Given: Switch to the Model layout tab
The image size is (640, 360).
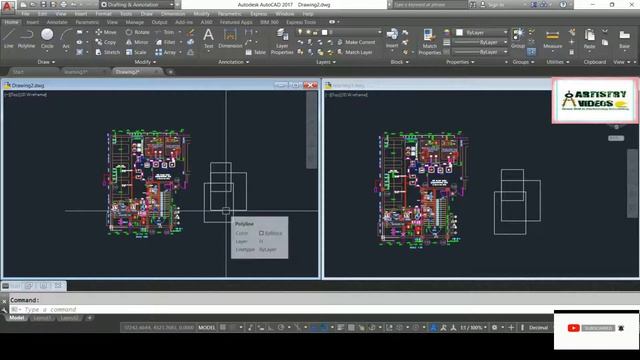Looking at the screenshot, I should coord(17,318).
